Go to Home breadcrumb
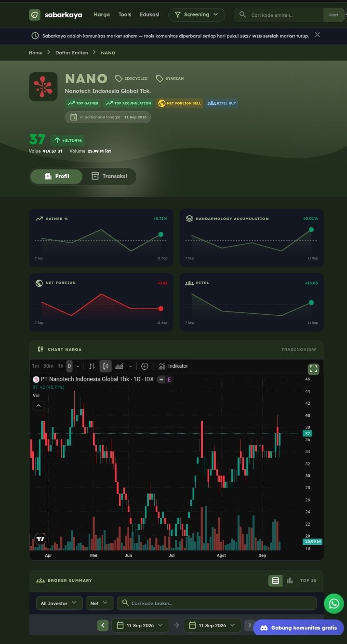 36,52
